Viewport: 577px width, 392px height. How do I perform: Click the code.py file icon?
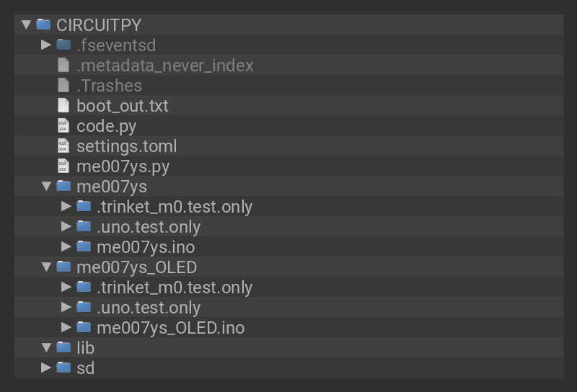tap(63, 126)
